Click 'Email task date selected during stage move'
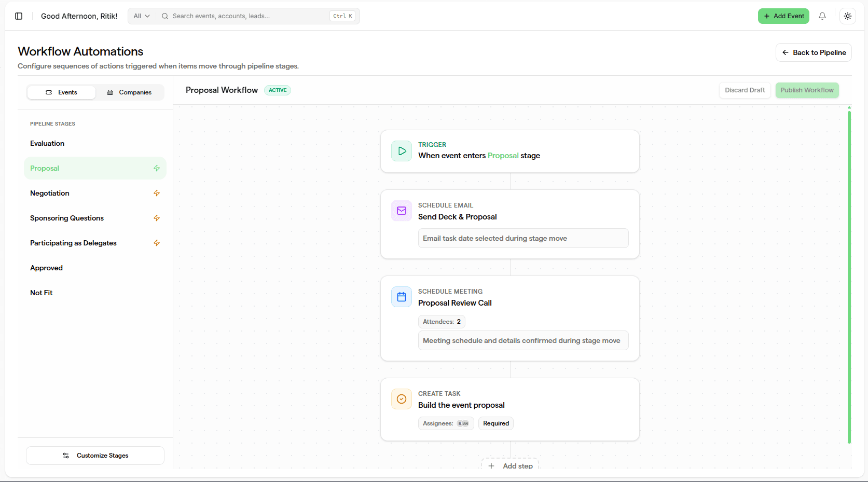Image resolution: width=868 pixels, height=482 pixels. (523, 238)
